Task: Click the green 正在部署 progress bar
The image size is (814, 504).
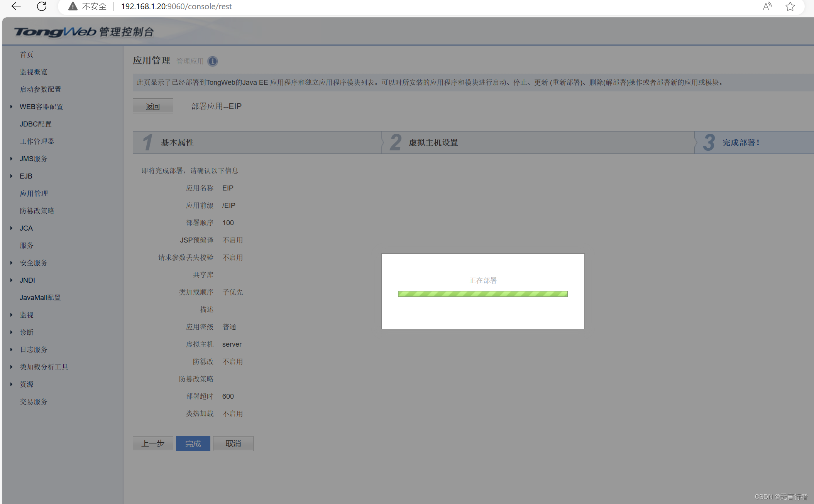Action: point(482,294)
